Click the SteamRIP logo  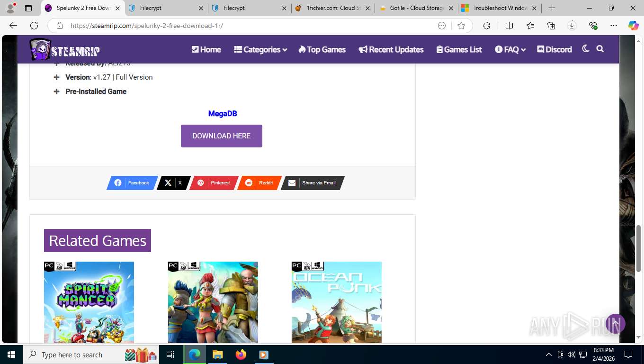coord(64,49)
